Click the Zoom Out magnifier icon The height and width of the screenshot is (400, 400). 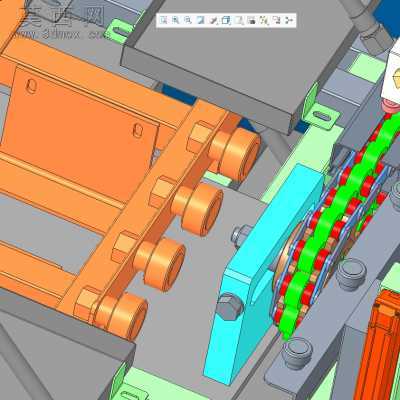click(188, 20)
